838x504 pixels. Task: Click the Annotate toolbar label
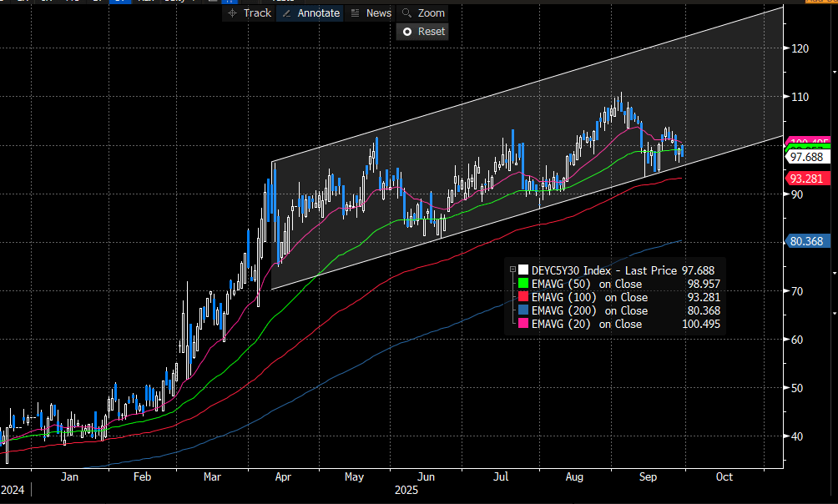click(x=320, y=13)
